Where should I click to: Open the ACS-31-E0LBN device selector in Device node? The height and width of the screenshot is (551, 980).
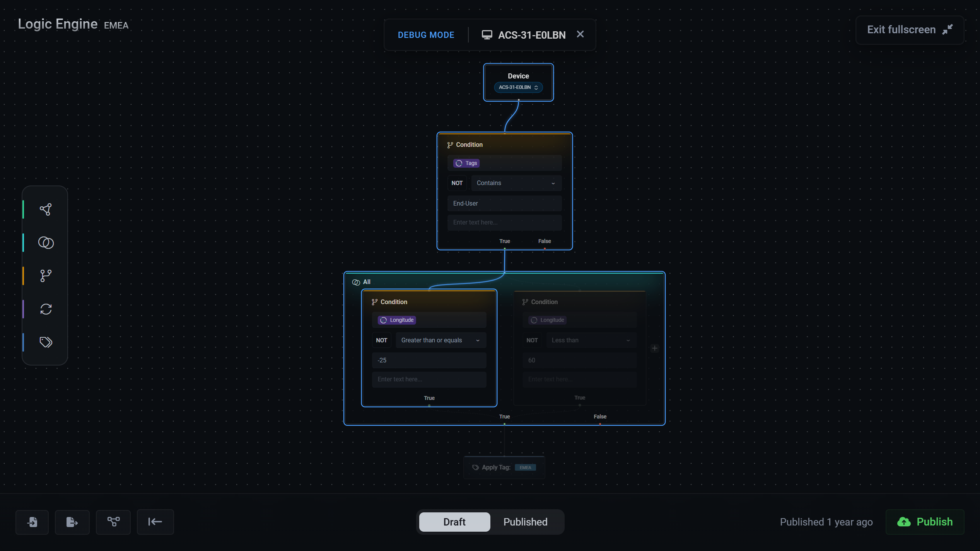tap(518, 87)
